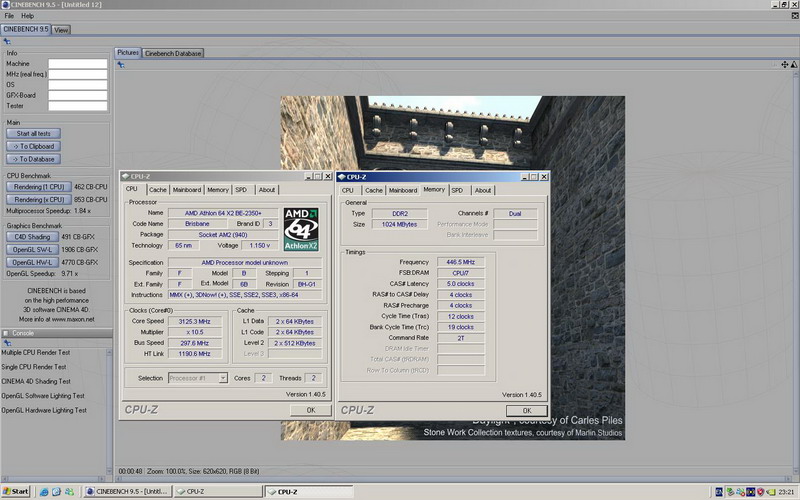Click the memory Frequency value 446.5 MHz
The width and height of the screenshot is (800, 500).
461,262
